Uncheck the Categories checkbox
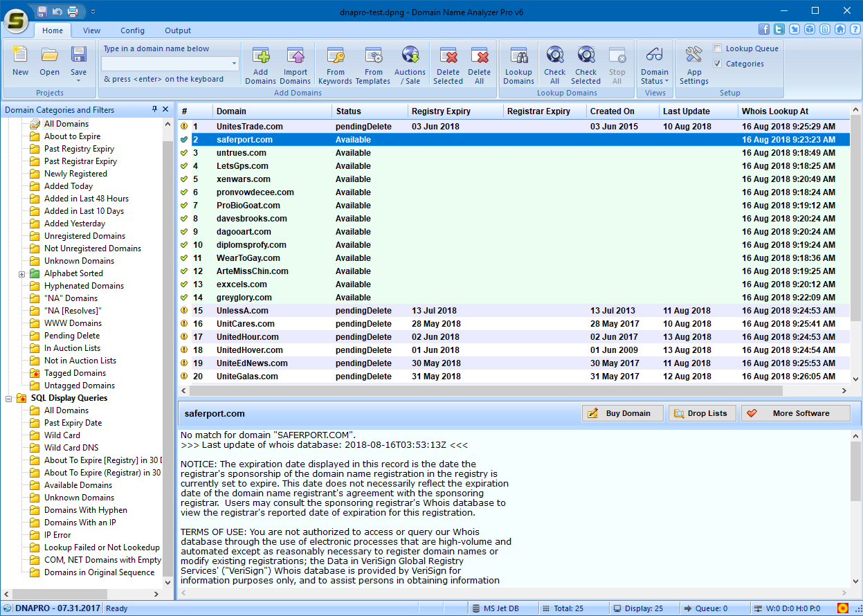The height and width of the screenshot is (616, 863). (718, 64)
